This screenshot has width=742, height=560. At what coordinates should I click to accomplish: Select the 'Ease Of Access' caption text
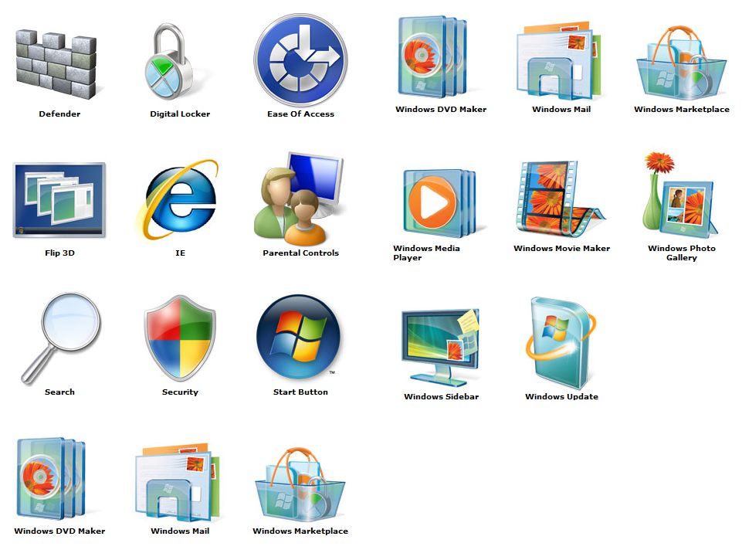click(300, 114)
